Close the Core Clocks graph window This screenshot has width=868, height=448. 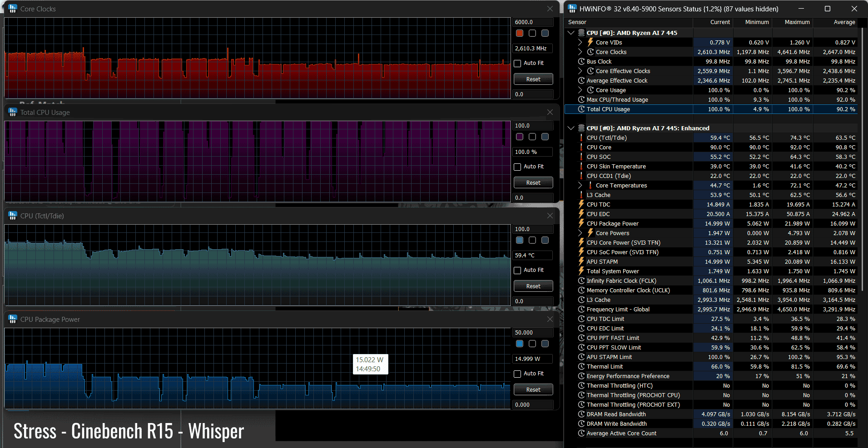[550, 9]
